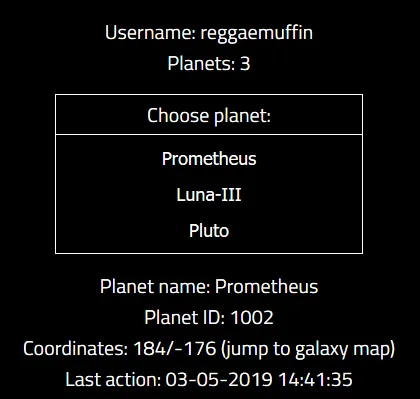Click the reggaemuffin username text

[256, 33]
